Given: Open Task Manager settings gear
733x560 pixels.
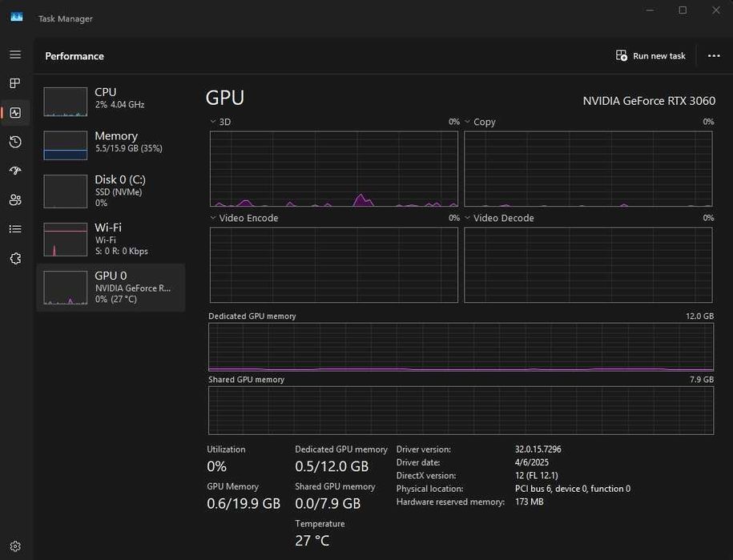Looking at the screenshot, I should coord(15,546).
